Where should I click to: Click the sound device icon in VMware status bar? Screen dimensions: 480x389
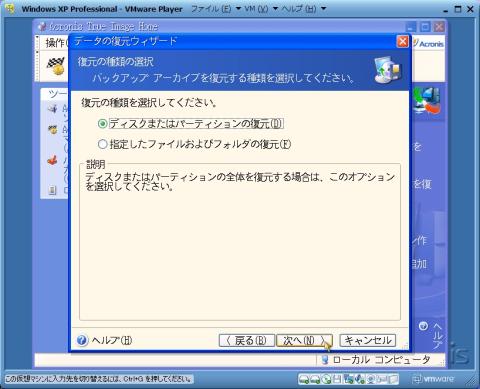(359, 379)
